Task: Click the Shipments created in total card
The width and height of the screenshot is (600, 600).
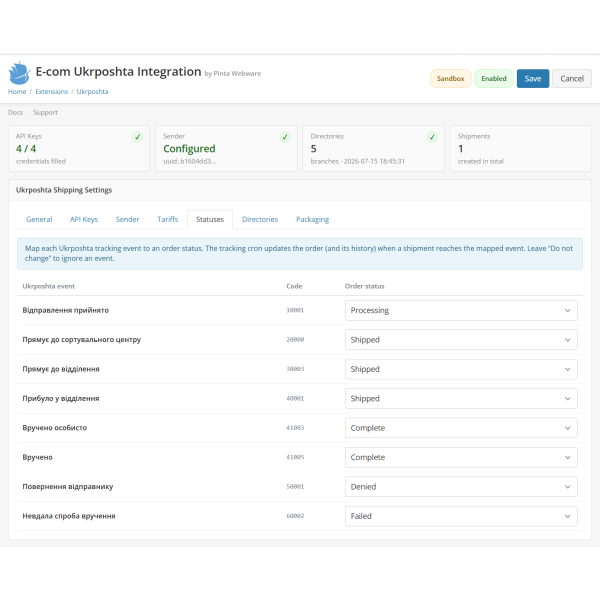Action: point(521,148)
